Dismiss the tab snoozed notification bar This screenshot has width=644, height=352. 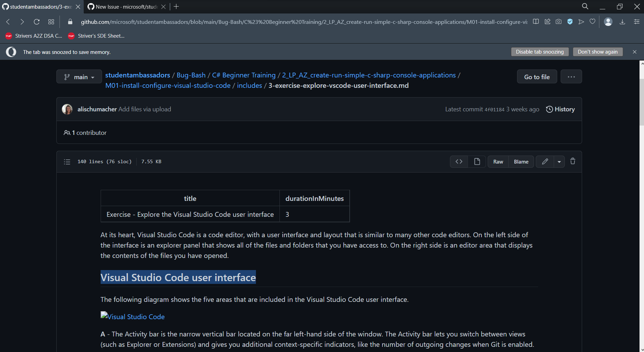(635, 52)
